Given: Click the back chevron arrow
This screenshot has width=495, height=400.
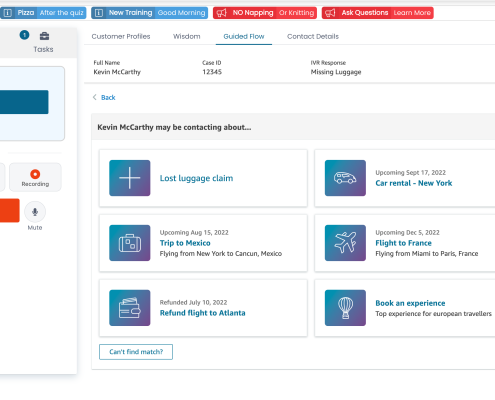Looking at the screenshot, I should pyautogui.click(x=95, y=97).
